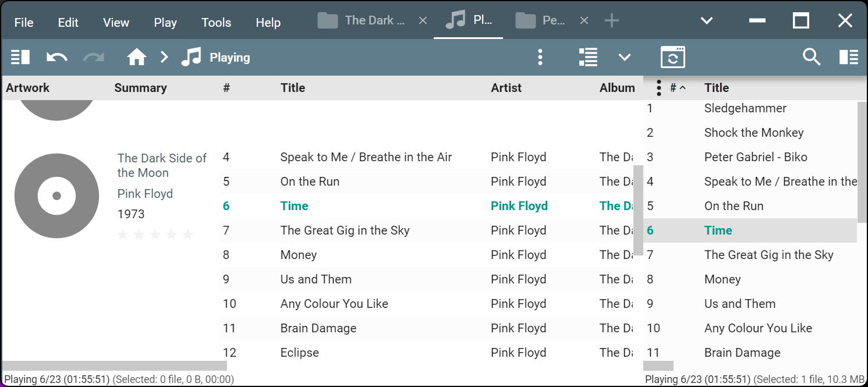Toggle the left sidebar panel icon
868x387 pixels.
(20, 57)
